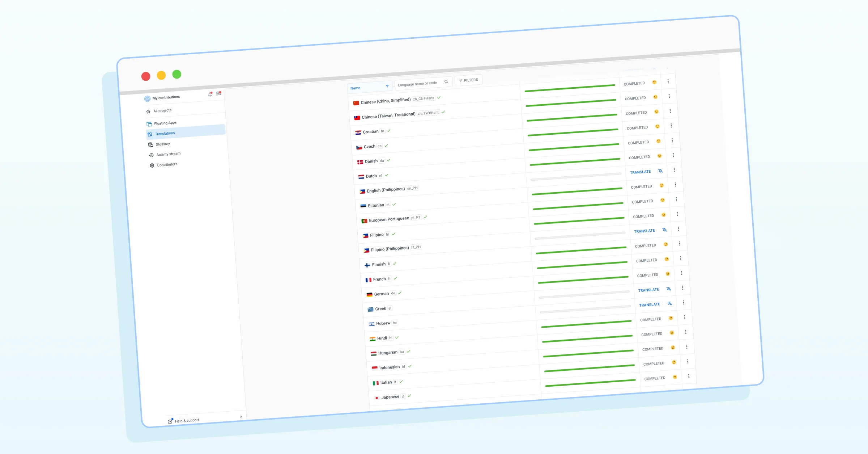The width and height of the screenshot is (868, 454).
Task: Click the My contributions avatar icon
Action: [x=147, y=98]
